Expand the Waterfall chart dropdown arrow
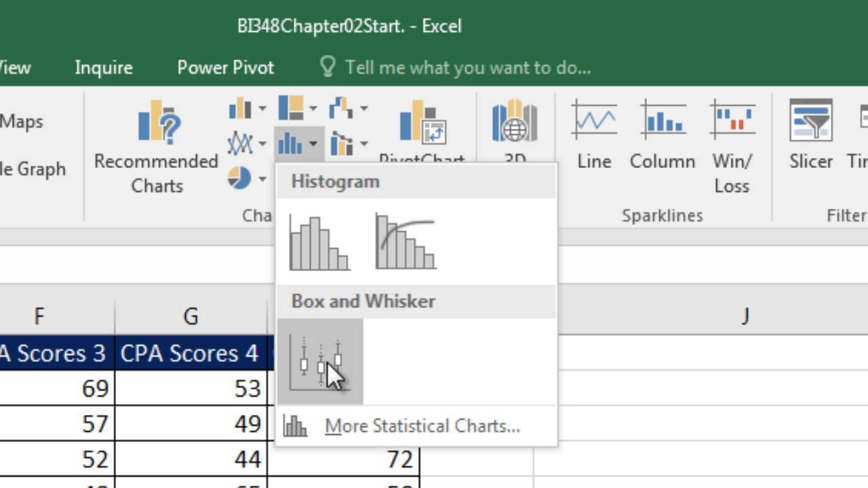The height and width of the screenshot is (488, 868). pyautogui.click(x=363, y=108)
